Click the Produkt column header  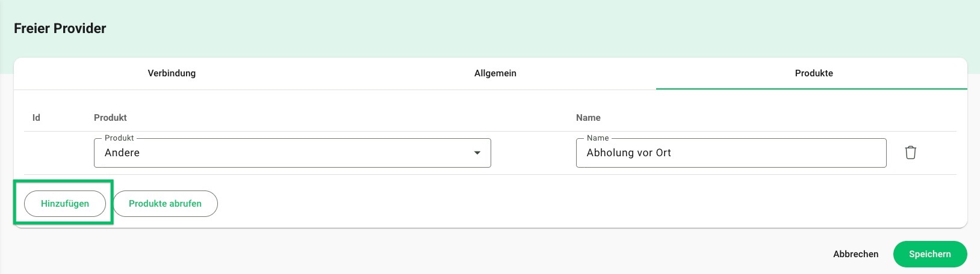(110, 118)
